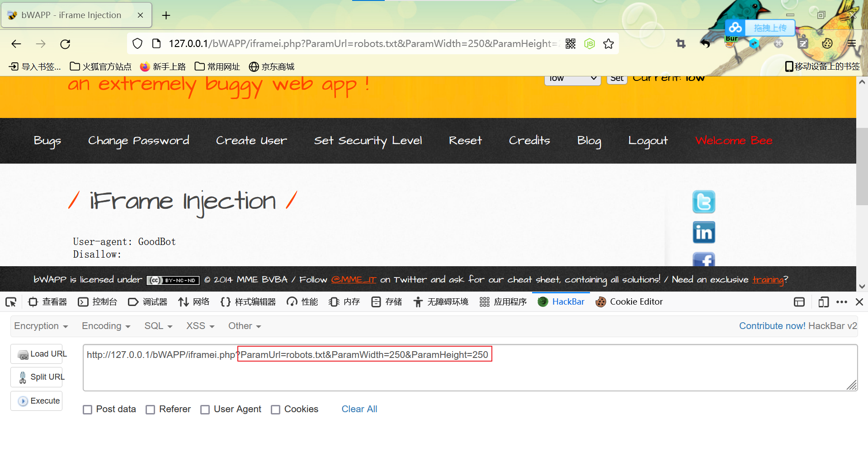
Task: Switch to the HackBar tab
Action: pos(561,302)
